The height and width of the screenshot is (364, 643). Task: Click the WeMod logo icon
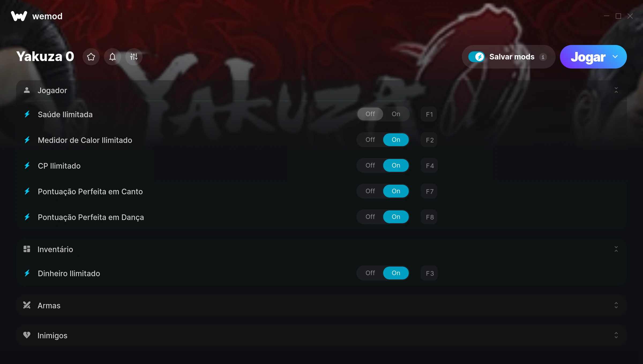[19, 16]
